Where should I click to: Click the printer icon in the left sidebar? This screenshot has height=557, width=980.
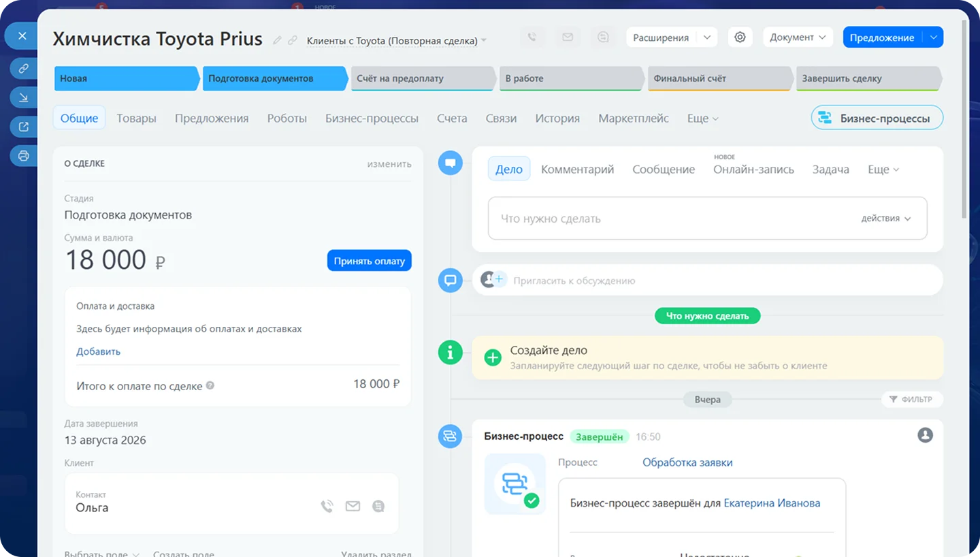24,156
